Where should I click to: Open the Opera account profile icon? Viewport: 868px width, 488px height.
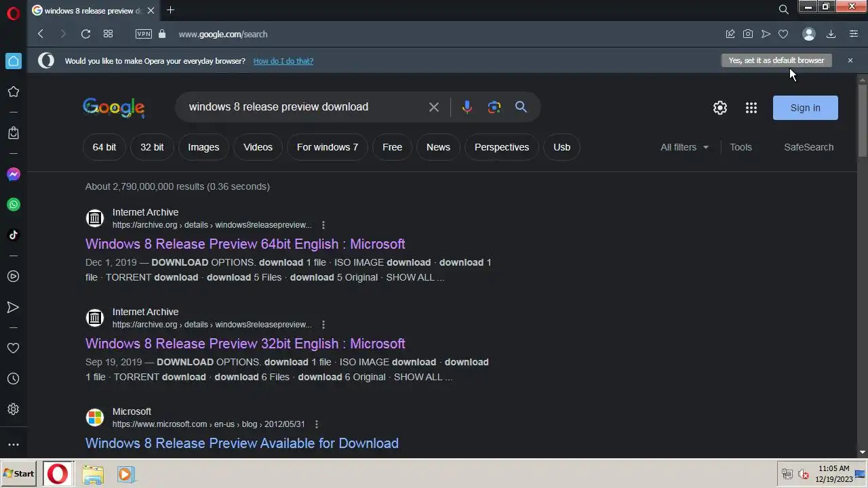point(808,34)
